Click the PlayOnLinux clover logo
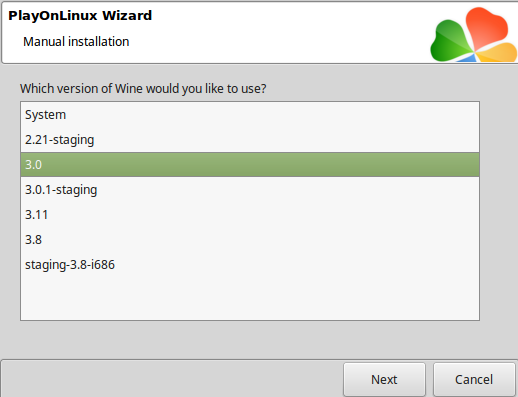The width and height of the screenshot is (518, 397). click(x=474, y=35)
